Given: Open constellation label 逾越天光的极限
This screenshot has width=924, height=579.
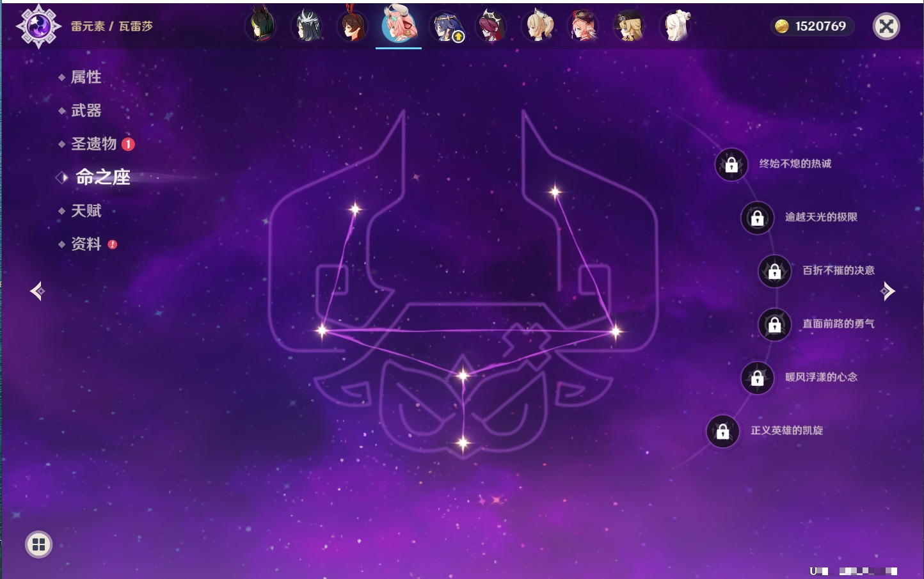Looking at the screenshot, I should [821, 217].
